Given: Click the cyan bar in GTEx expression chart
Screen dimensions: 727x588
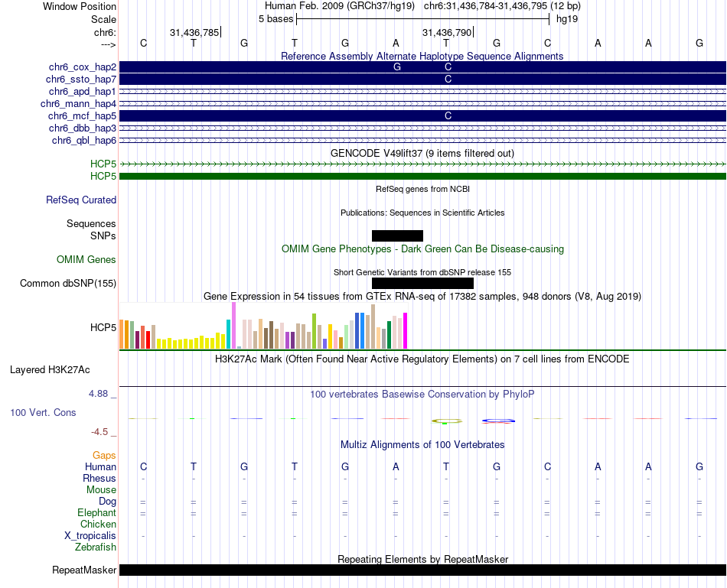Looking at the screenshot, I should click(x=228, y=334).
